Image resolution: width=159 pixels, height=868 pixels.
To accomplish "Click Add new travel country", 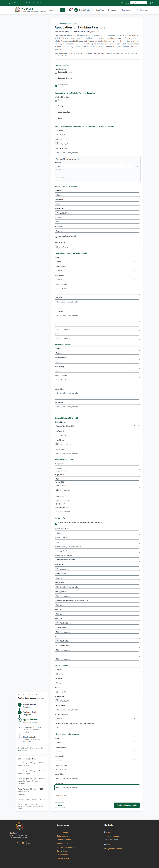I will [61, 178].
